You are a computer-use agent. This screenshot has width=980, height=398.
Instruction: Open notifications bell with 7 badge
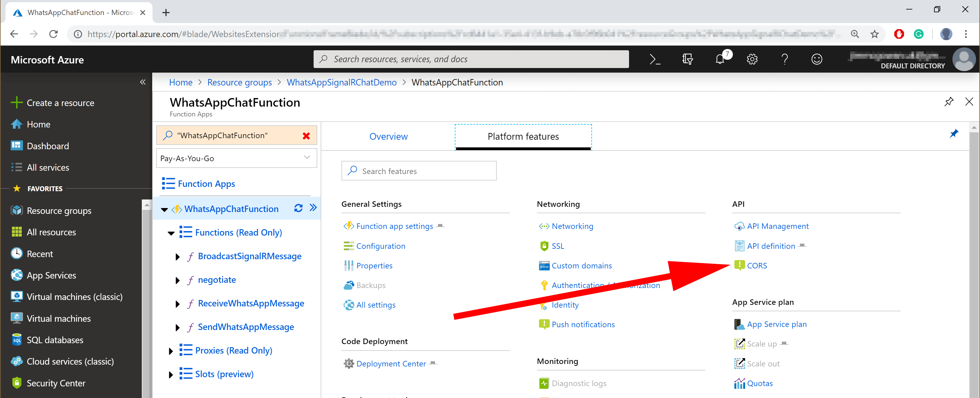(720, 59)
